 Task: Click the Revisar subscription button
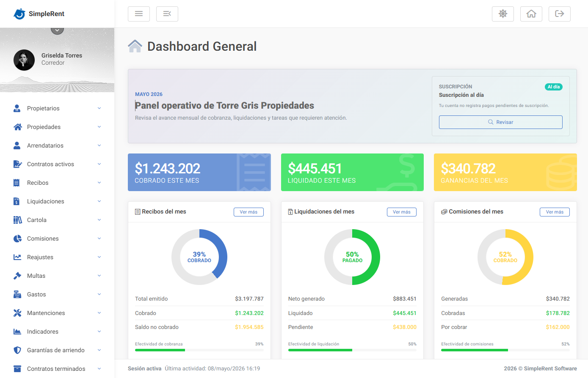tap(501, 122)
